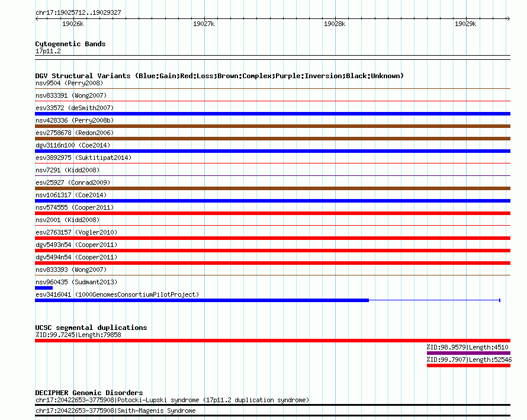Open variant nsv833393 (Wong2007)
The image size is (527, 420).
[x=71, y=270]
